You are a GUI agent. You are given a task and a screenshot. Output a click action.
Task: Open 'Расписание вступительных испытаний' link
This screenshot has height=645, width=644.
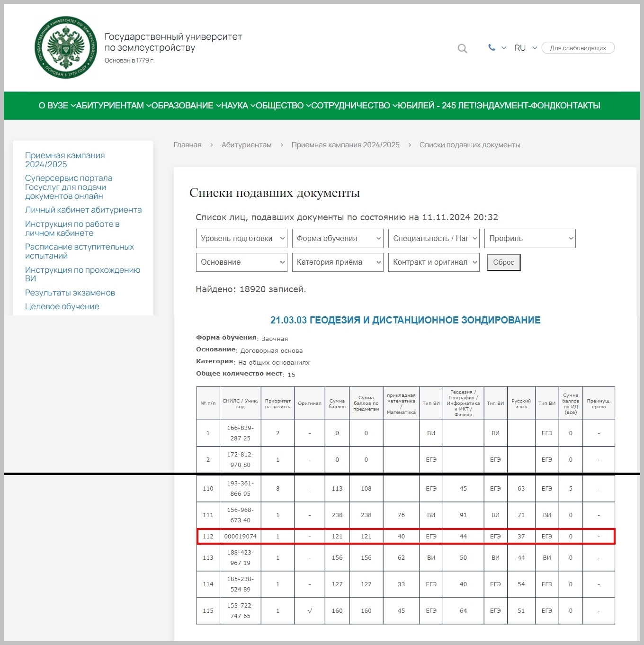80,251
